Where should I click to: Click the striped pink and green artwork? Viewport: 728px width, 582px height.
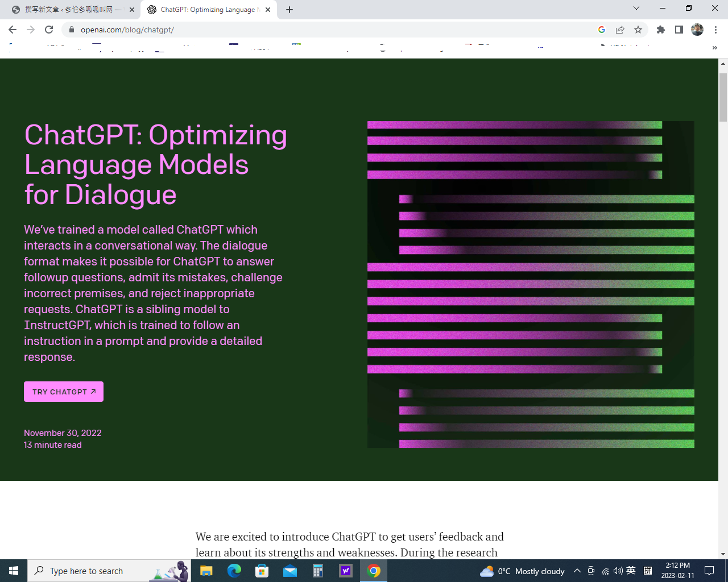[x=531, y=284]
